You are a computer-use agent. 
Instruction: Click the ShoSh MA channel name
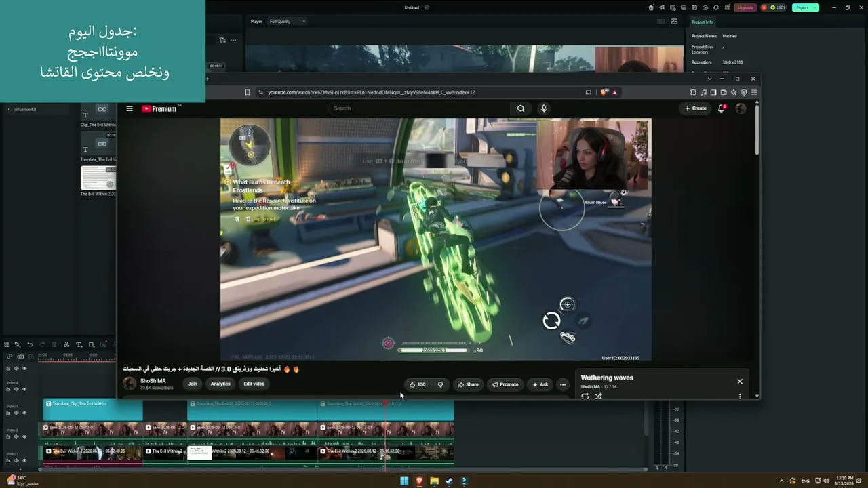coord(153,381)
